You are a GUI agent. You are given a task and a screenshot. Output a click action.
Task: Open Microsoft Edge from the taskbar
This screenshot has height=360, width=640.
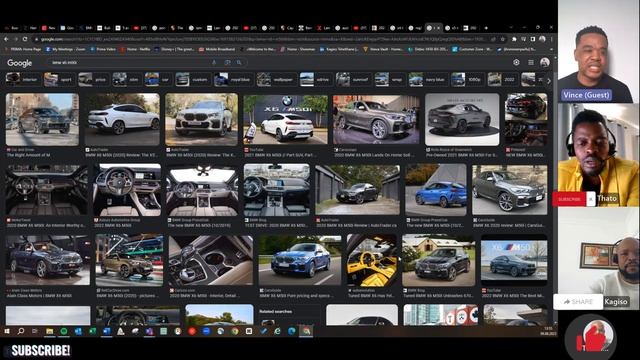click(291, 331)
